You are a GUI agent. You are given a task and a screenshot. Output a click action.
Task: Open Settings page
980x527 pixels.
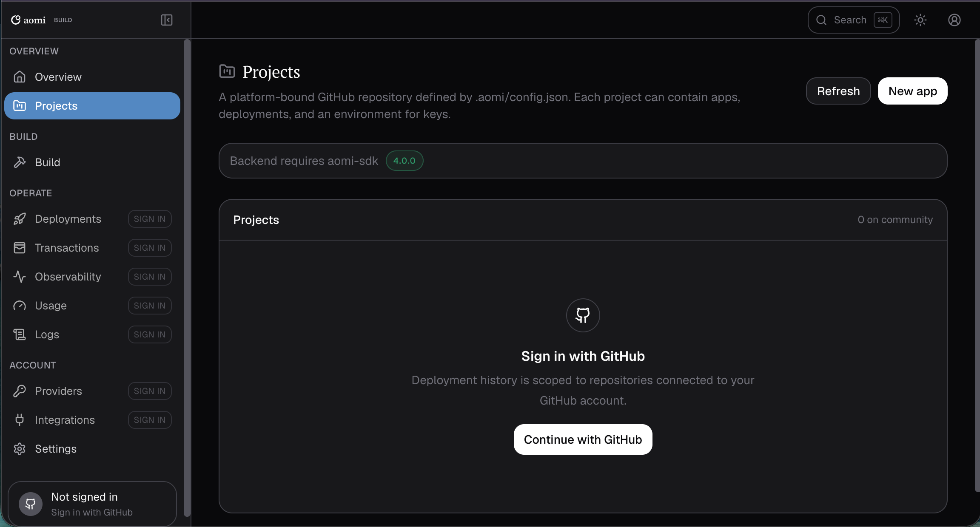(x=92, y=449)
